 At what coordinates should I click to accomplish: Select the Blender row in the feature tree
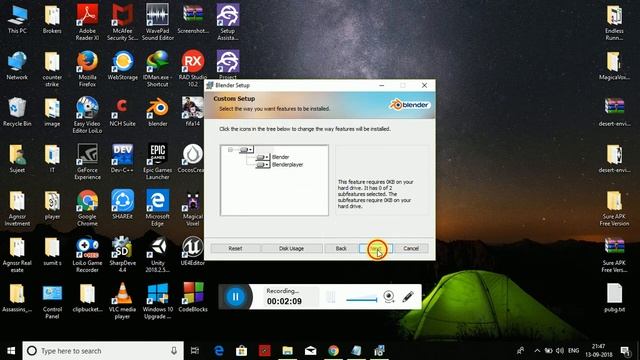click(x=280, y=157)
